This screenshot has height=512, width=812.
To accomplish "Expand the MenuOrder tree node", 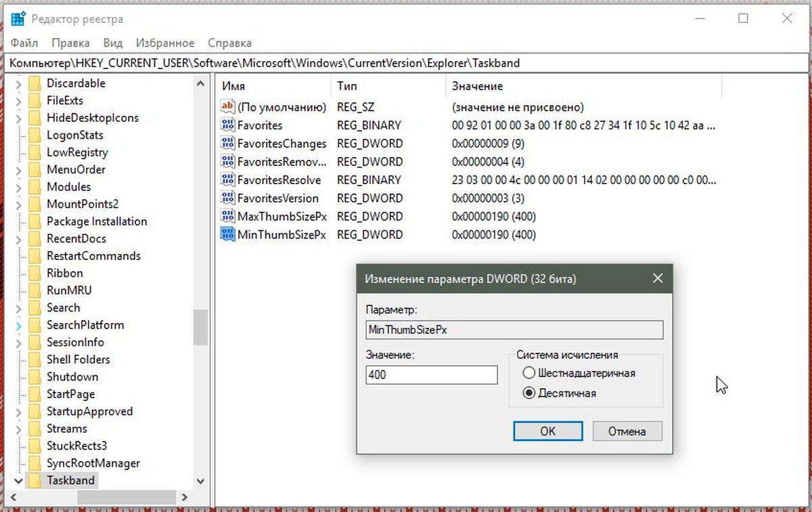I will click(x=18, y=169).
